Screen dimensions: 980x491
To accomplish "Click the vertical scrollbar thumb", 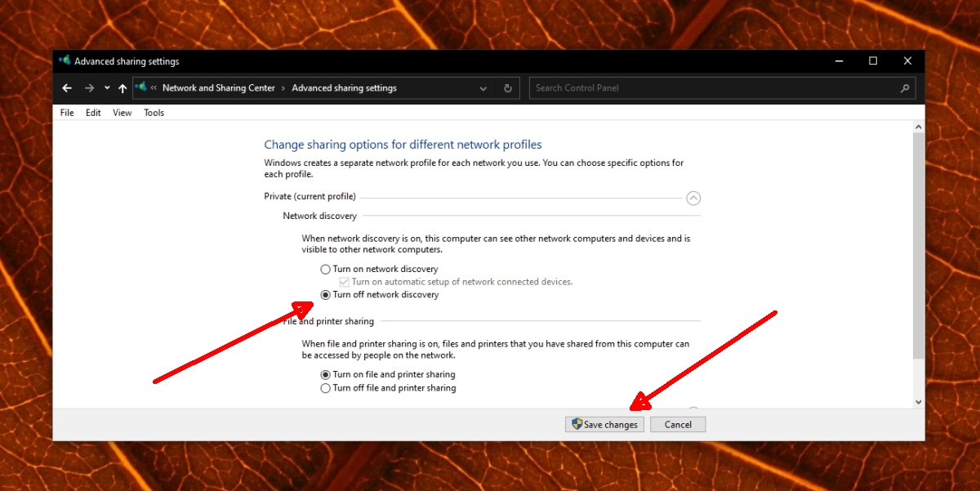I will click(918, 245).
